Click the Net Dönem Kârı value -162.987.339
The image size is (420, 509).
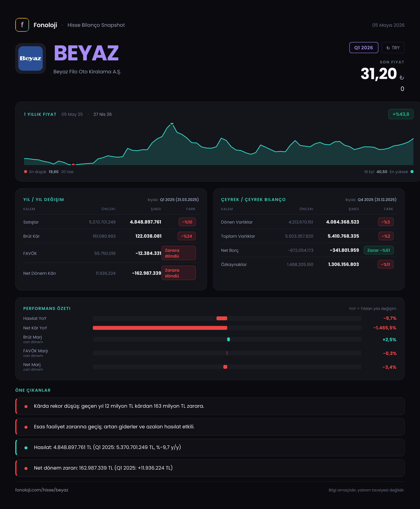pyautogui.click(x=146, y=273)
